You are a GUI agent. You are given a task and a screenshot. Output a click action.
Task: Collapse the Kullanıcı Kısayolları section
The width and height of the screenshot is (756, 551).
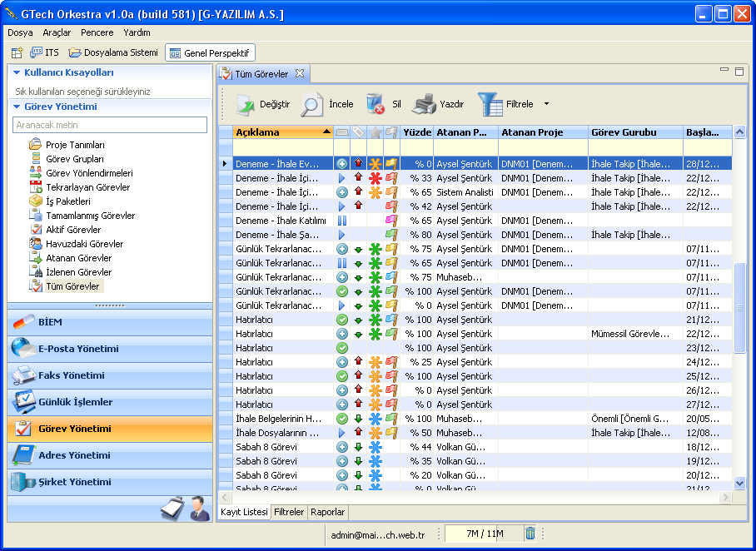click(x=17, y=72)
